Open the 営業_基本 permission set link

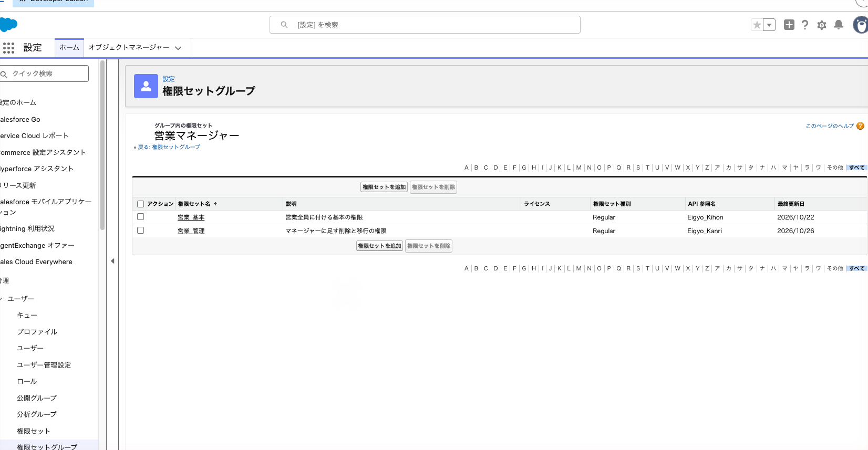(x=191, y=217)
